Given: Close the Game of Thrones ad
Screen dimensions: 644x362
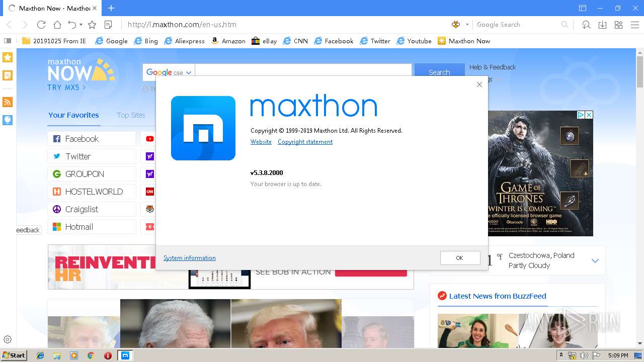Looking at the screenshot, I should tap(589, 115).
